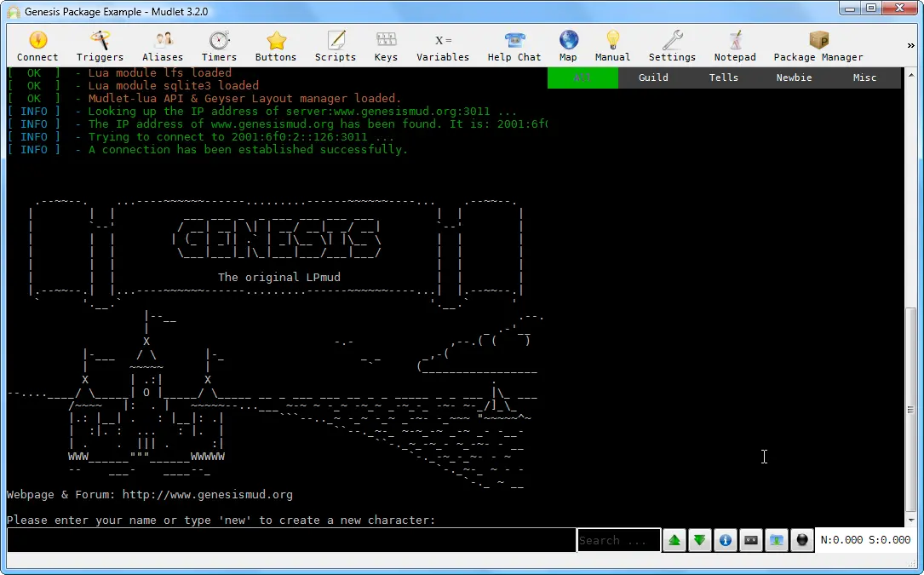The width and height of the screenshot is (924, 575).
Task: Open the Map toolbar icon
Action: (568, 47)
